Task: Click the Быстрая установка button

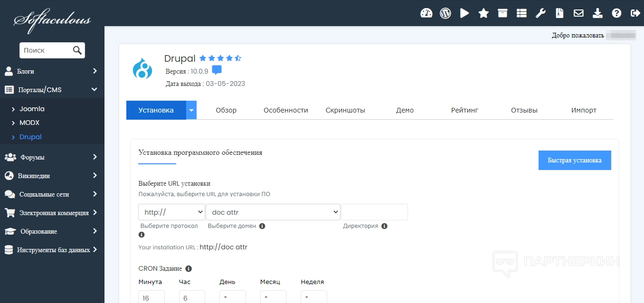Action: pyautogui.click(x=575, y=161)
